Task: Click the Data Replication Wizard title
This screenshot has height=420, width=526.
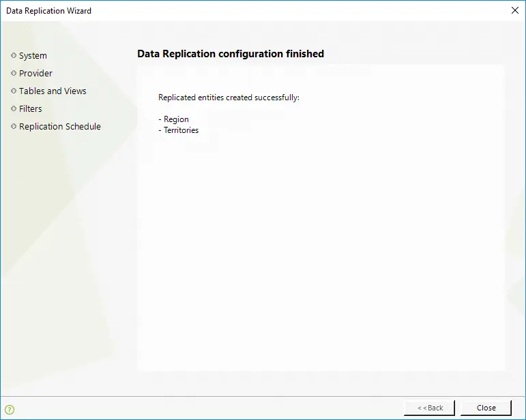Action: (48, 11)
